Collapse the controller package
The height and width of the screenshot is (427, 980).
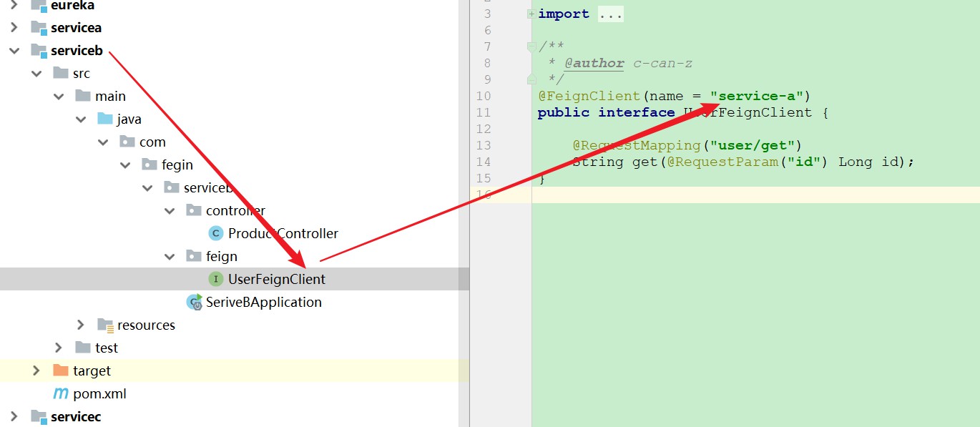coord(170,211)
